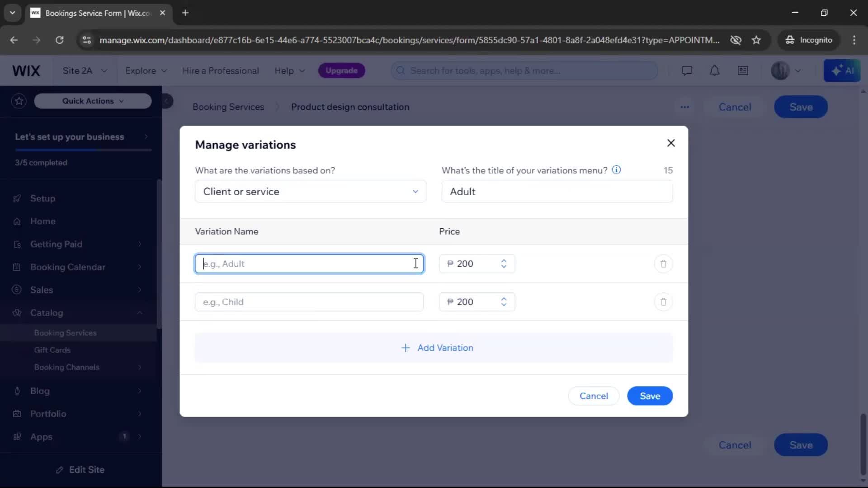Collapse the sidebar with arrow toggle

(166, 101)
